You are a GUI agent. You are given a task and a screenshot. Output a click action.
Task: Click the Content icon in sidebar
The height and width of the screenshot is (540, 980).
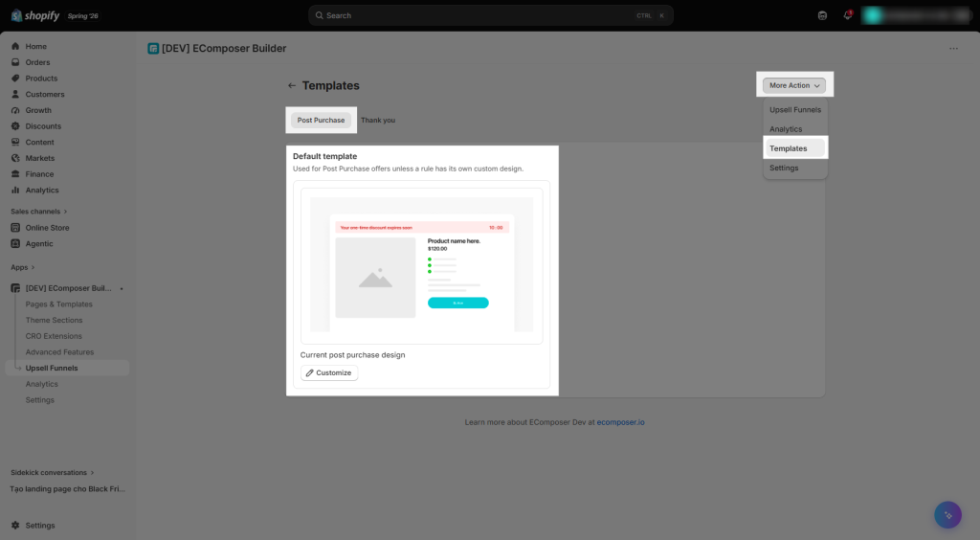click(x=15, y=142)
